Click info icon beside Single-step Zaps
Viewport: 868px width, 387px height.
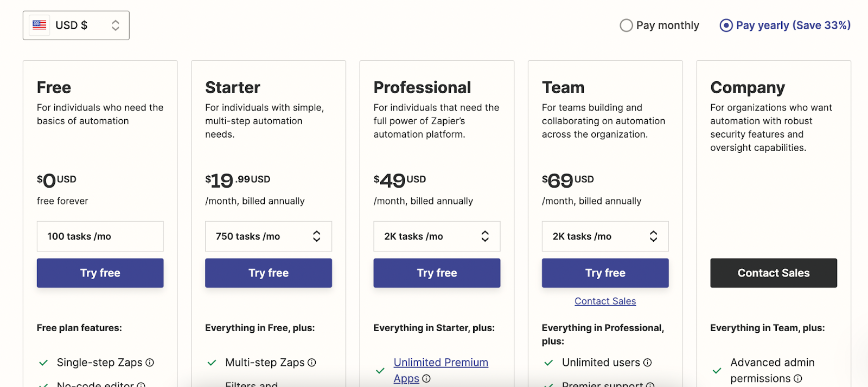pyautogui.click(x=150, y=363)
